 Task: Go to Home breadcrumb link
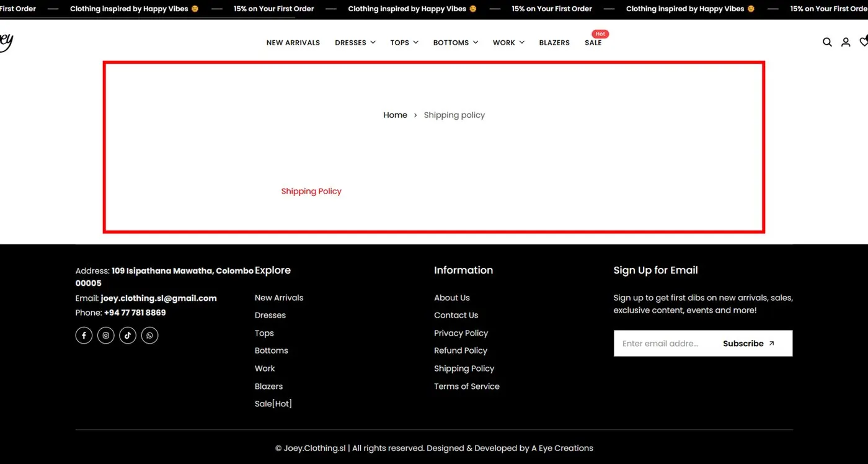(395, 115)
